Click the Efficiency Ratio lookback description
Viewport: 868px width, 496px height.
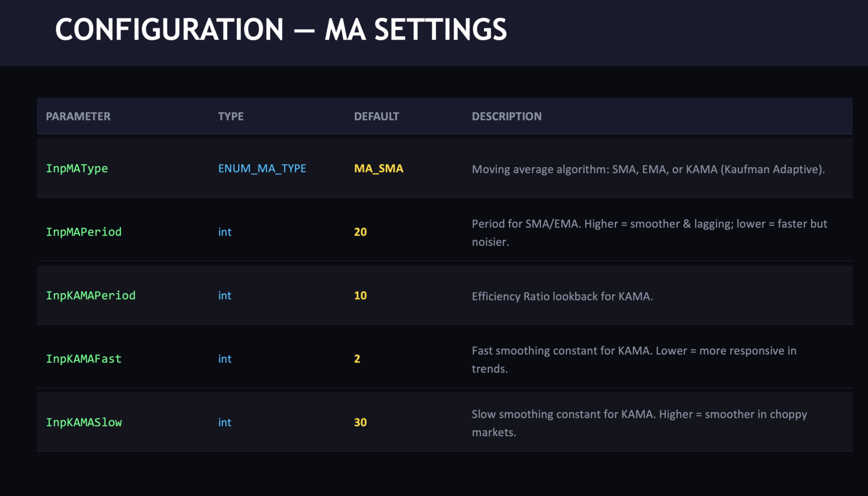coord(562,296)
